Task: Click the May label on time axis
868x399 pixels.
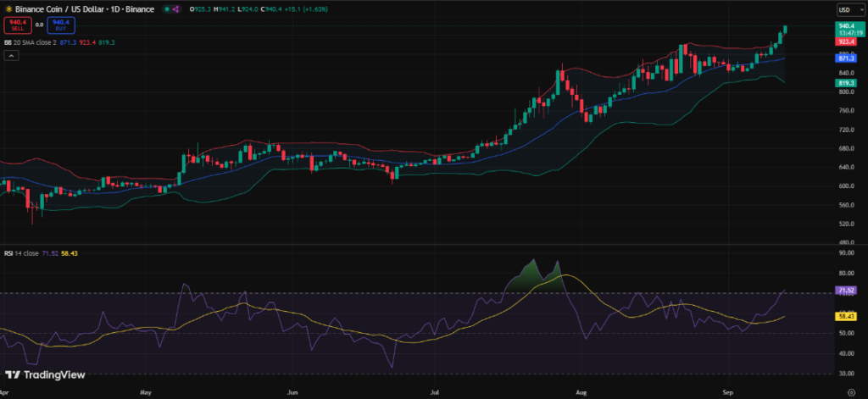Action: click(x=146, y=392)
